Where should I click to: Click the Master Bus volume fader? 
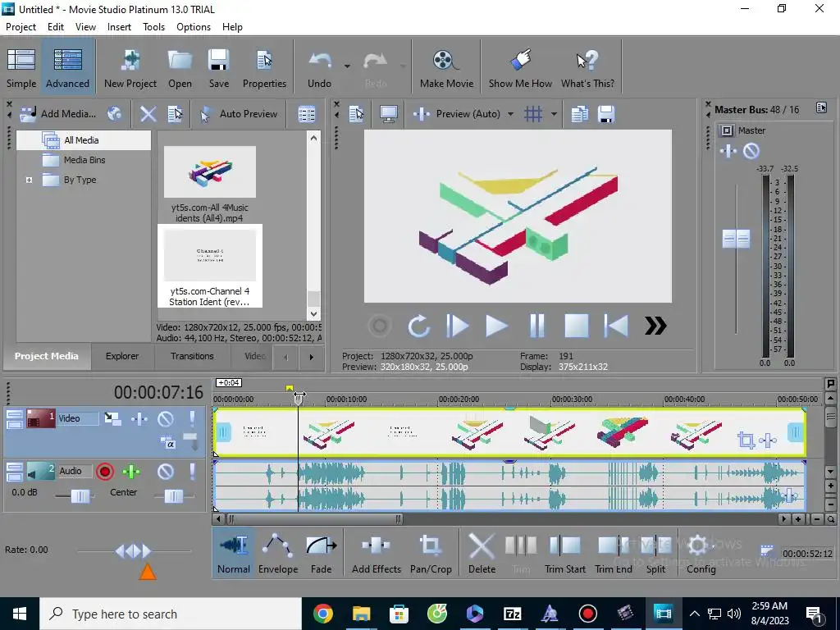pos(736,239)
